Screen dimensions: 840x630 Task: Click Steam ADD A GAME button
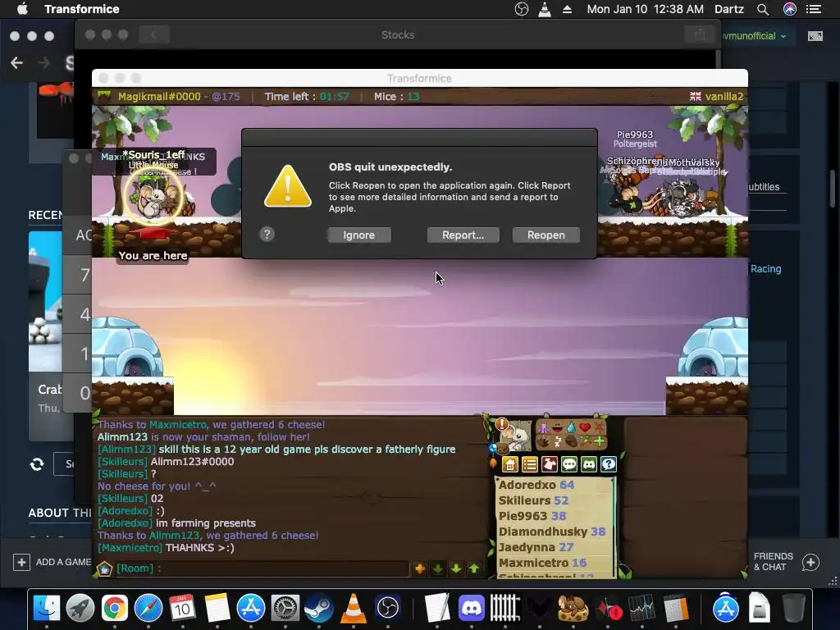(x=52, y=562)
